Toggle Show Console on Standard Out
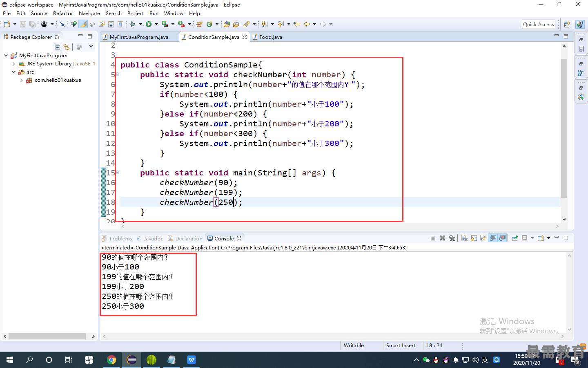 point(493,238)
